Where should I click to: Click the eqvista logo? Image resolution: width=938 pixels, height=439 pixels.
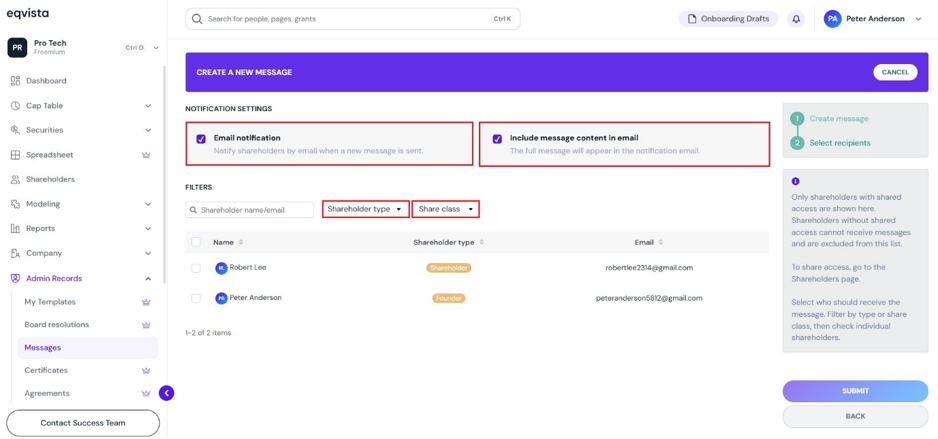28,13
